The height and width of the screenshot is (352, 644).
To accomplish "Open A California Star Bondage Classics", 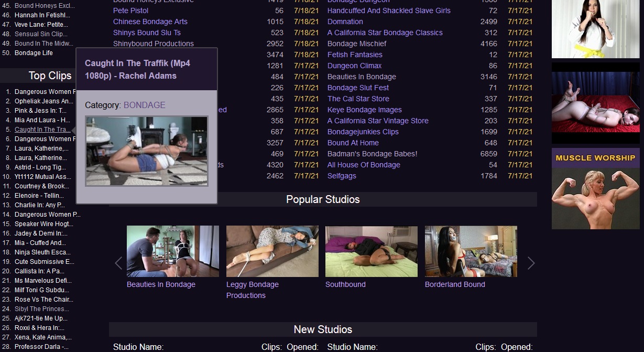I will click(385, 33).
